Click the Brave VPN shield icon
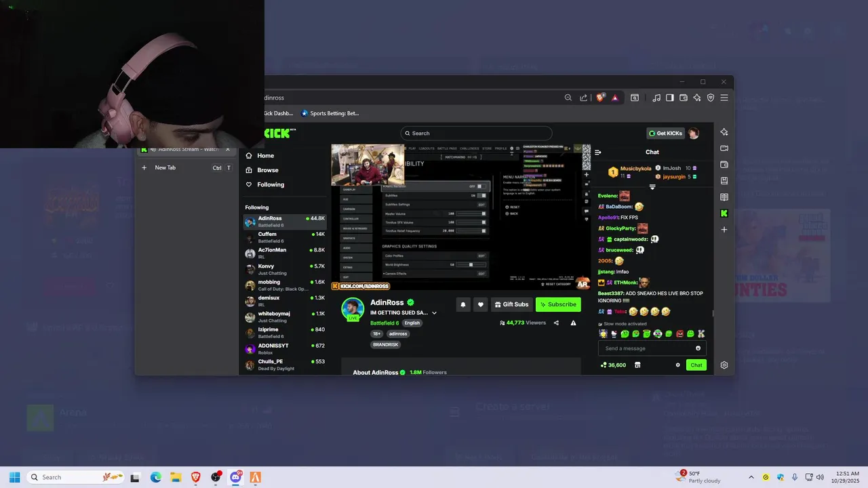This screenshot has height=488, width=868. click(711, 98)
